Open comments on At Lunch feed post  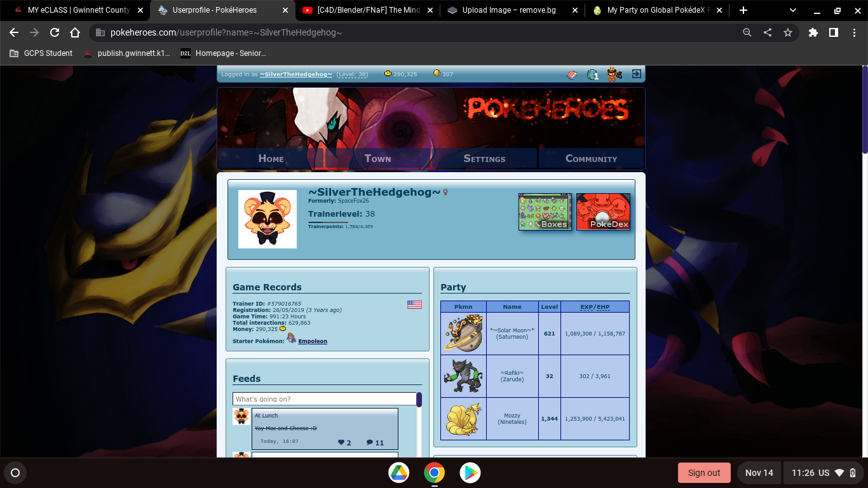point(375,443)
